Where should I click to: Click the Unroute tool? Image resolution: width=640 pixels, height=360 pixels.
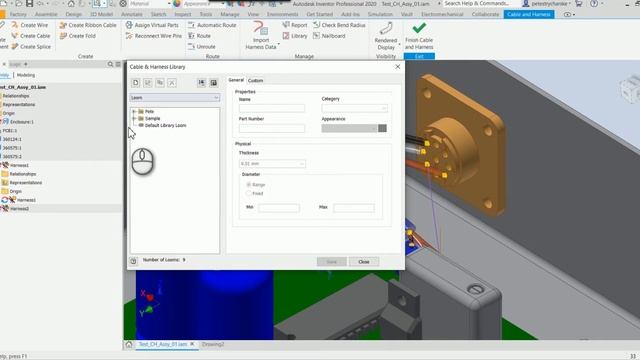[x=202, y=47]
